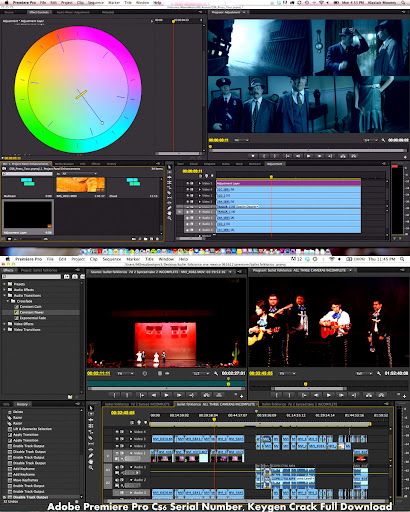Toggle Video 4 track eye in upper timeline
Image resolution: width=410 pixels, height=512 pixels.
[188, 189]
